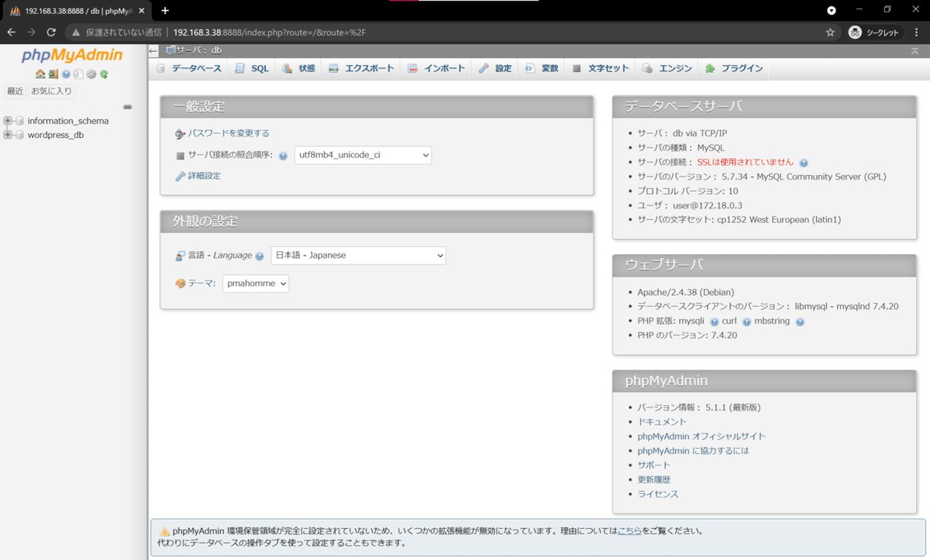
Task: Open the 変数 tab
Action: point(542,68)
